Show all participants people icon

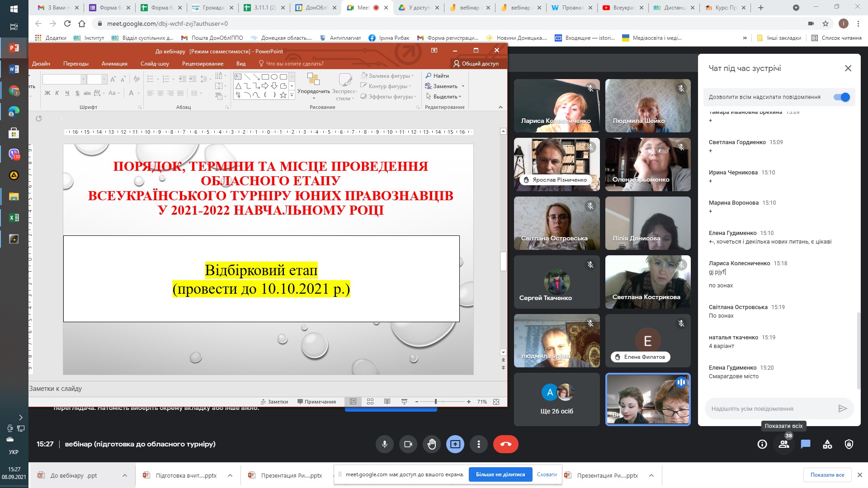(784, 444)
